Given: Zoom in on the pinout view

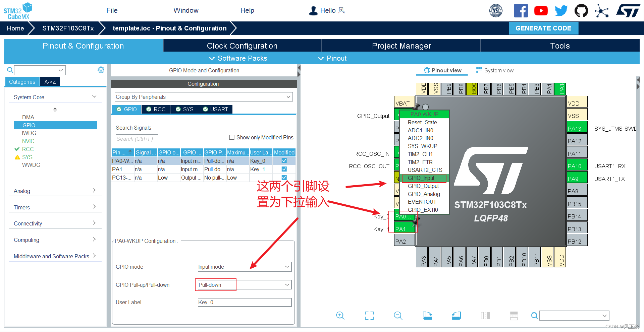Looking at the screenshot, I should pos(340,315).
